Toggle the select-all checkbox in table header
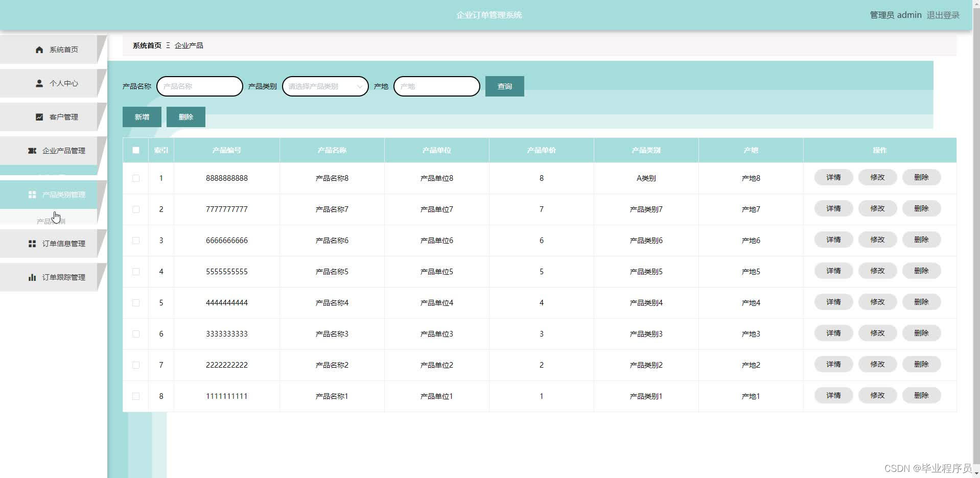Image resolution: width=980 pixels, height=478 pixels. [x=136, y=150]
